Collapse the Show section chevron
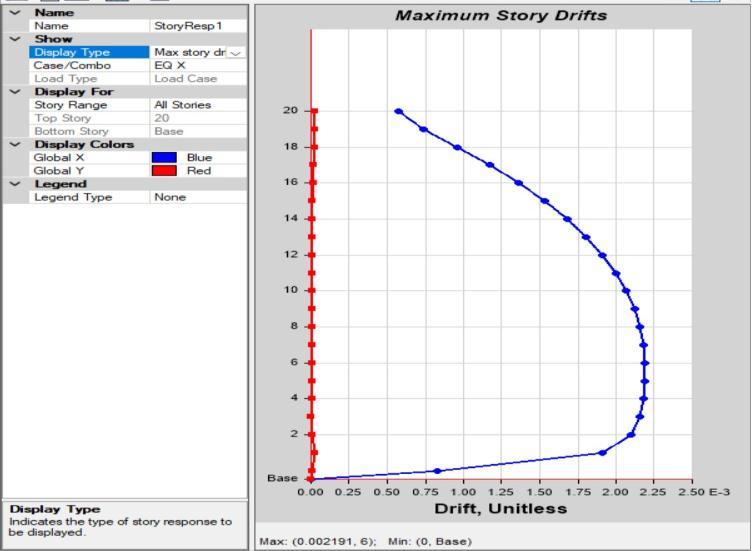Viewport: 752px width, 551px height. pos(15,39)
